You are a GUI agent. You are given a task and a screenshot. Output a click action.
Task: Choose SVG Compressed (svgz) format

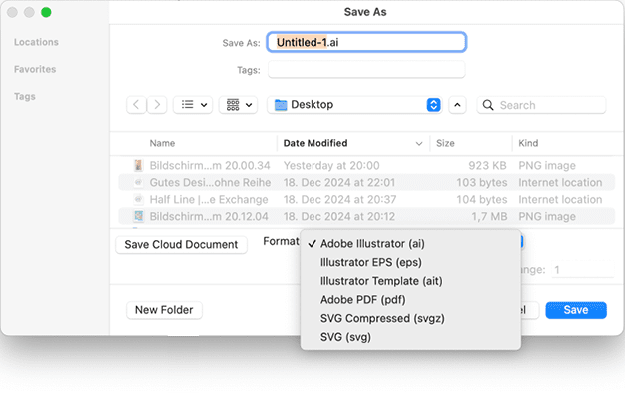click(x=411, y=318)
